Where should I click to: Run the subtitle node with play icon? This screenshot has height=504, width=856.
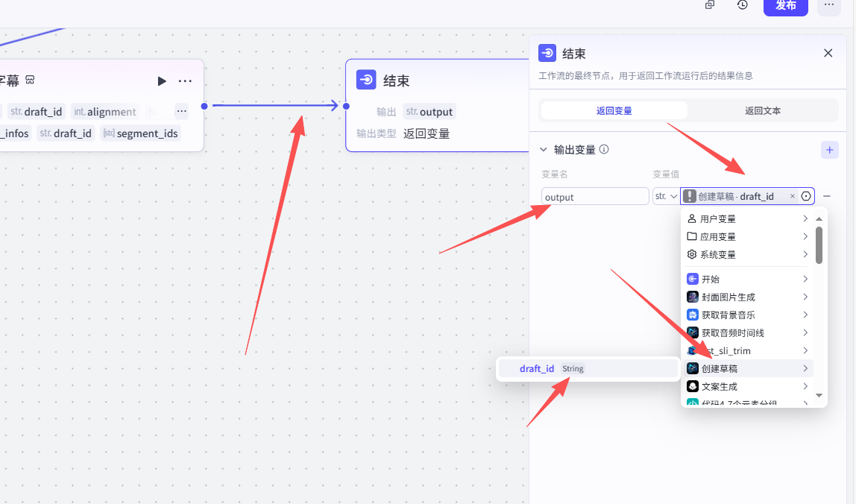click(162, 81)
